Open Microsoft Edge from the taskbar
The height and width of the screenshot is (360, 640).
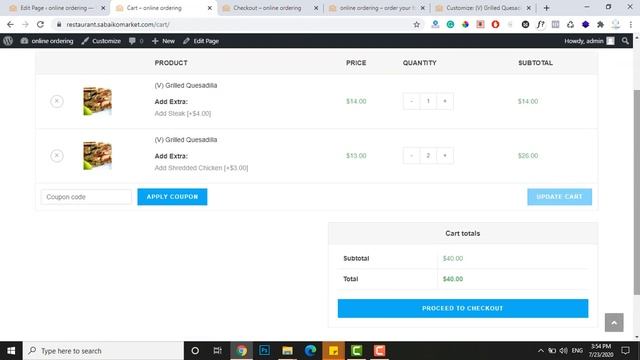pyautogui.click(x=311, y=351)
